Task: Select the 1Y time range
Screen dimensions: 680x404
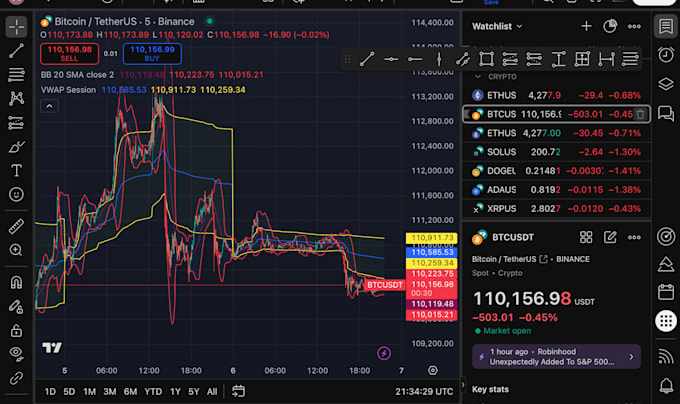Action: click(x=175, y=391)
